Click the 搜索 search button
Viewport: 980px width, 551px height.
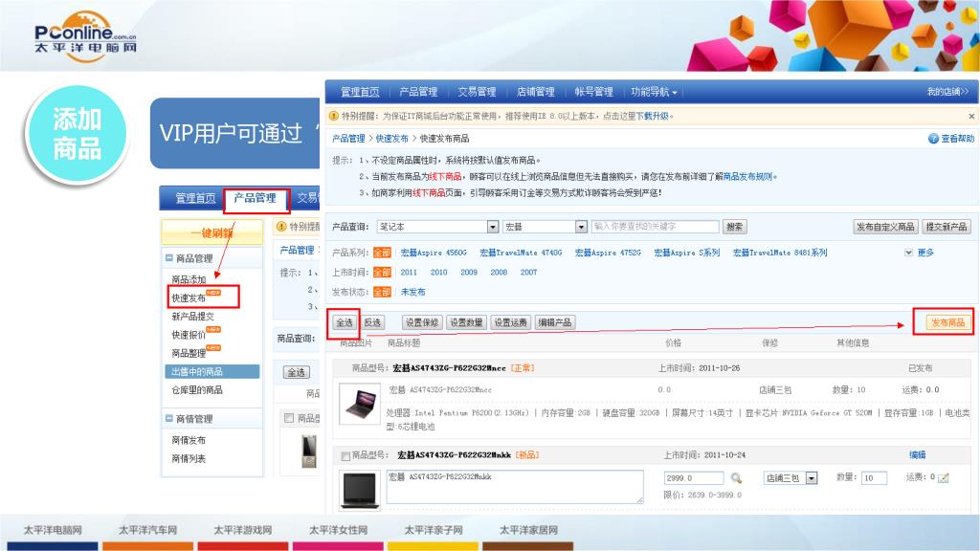point(734,227)
